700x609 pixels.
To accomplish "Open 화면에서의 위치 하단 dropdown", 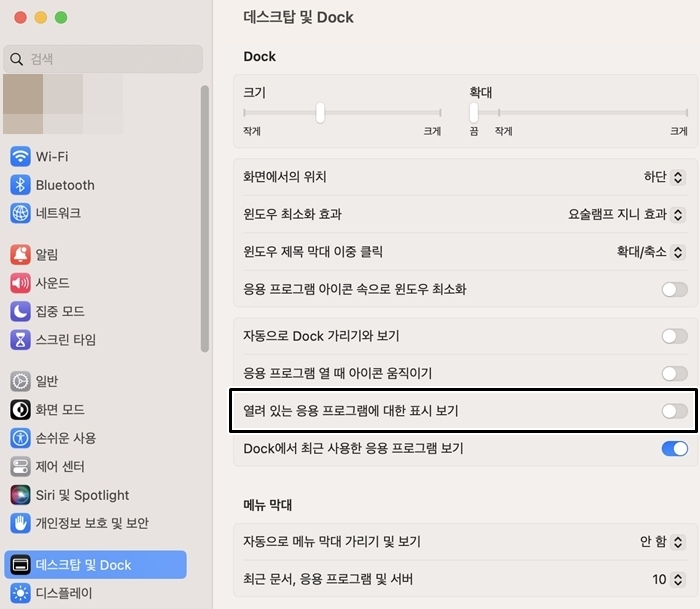I will pos(678,177).
